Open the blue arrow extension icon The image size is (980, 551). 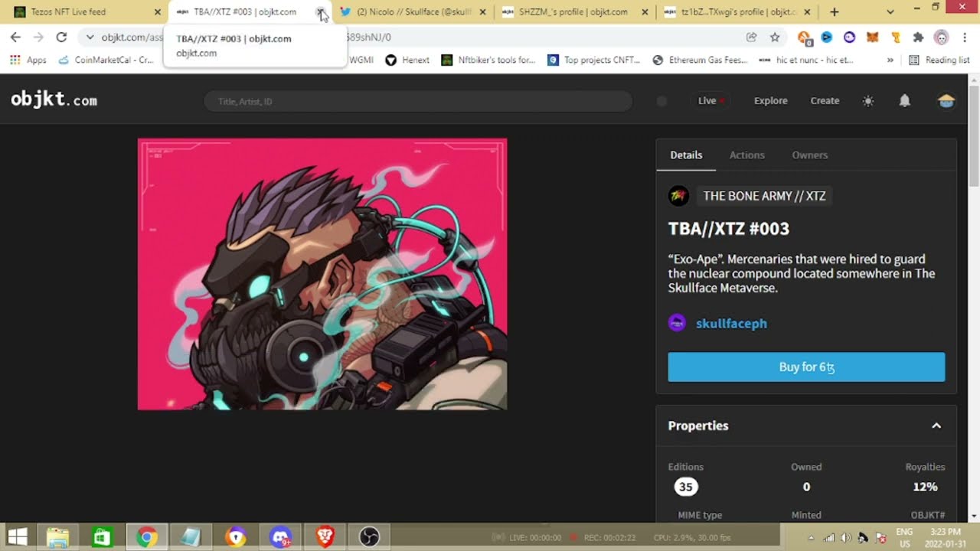pyautogui.click(x=827, y=37)
